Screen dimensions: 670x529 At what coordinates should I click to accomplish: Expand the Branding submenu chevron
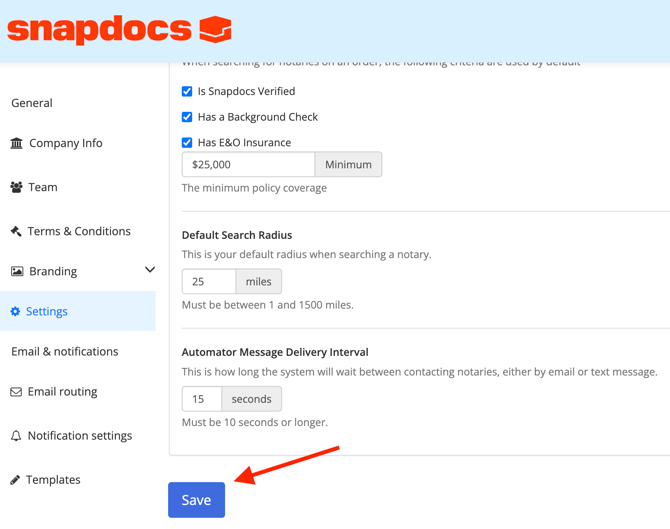[x=150, y=270]
